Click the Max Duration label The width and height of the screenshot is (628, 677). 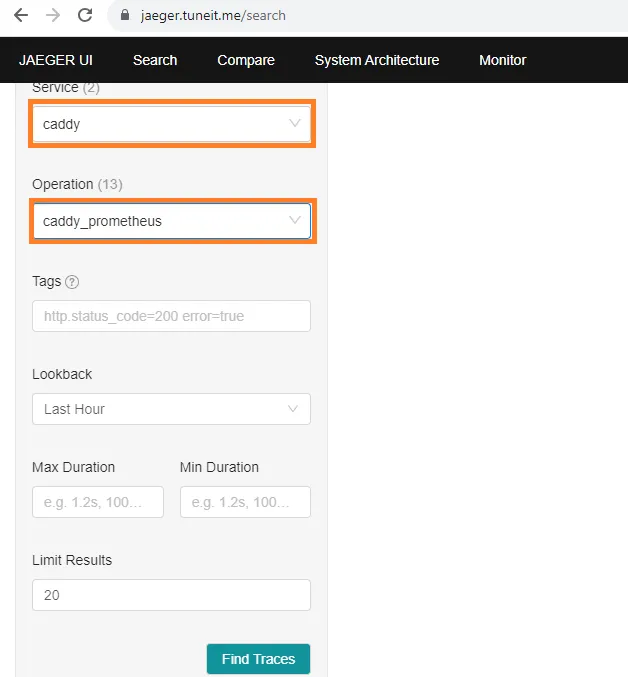click(73, 467)
